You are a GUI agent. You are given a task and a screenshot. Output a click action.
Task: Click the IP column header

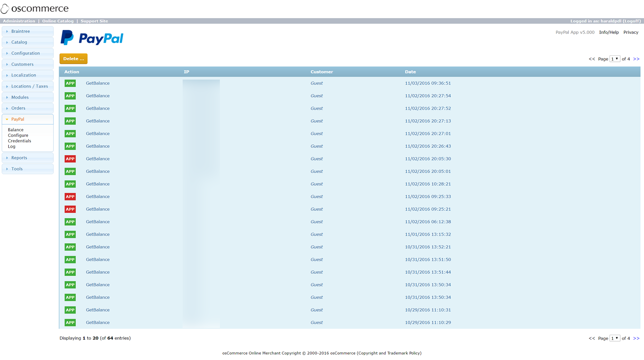tap(186, 72)
